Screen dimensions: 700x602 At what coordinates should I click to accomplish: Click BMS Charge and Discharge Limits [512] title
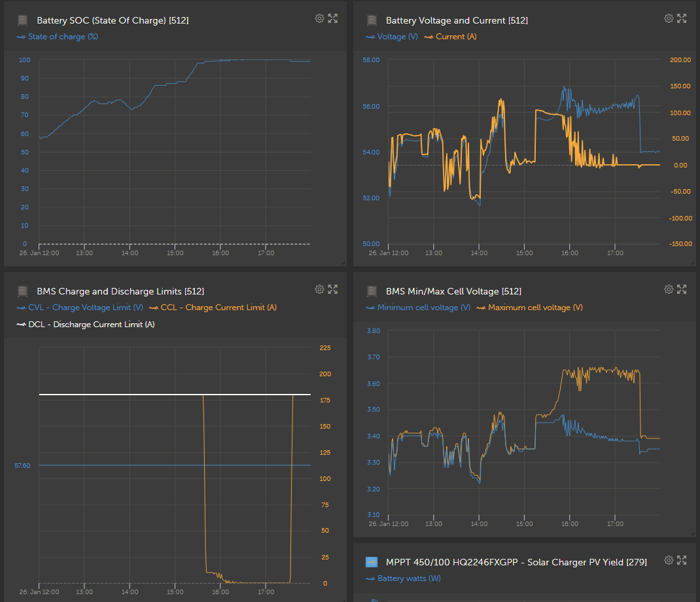point(120,292)
